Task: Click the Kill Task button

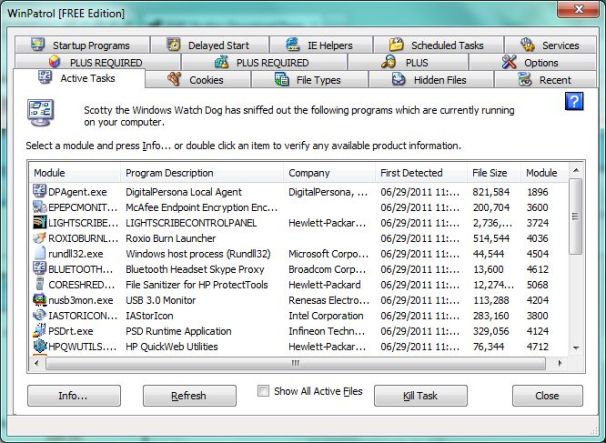Action: [420, 395]
